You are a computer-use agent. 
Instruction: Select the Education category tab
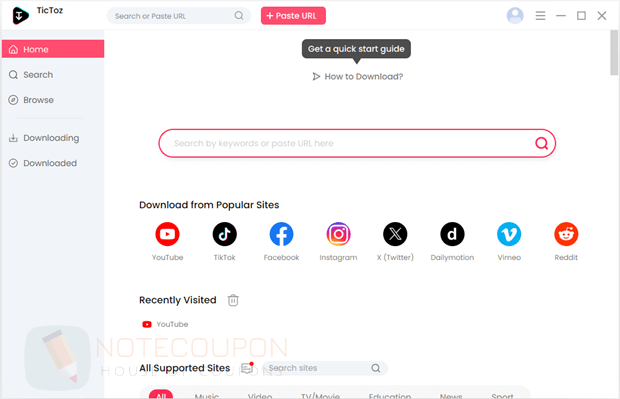(390, 395)
